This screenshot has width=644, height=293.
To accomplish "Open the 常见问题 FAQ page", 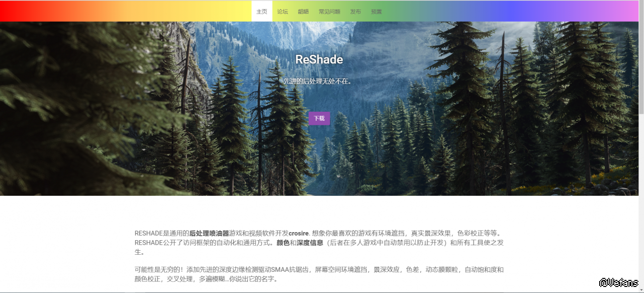I will 329,11.
